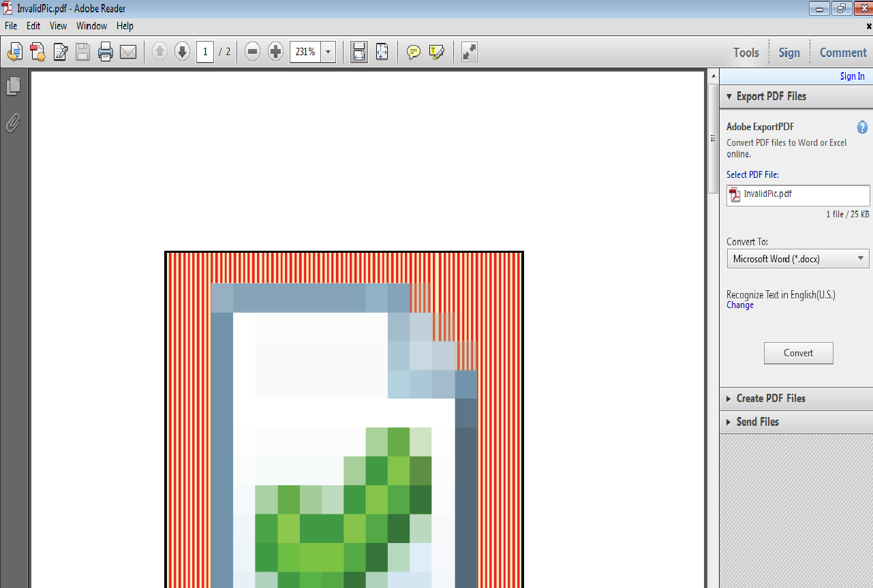Viewport: 873px width, 588px height.
Task: Zoom out with the minus button
Action: click(x=252, y=52)
